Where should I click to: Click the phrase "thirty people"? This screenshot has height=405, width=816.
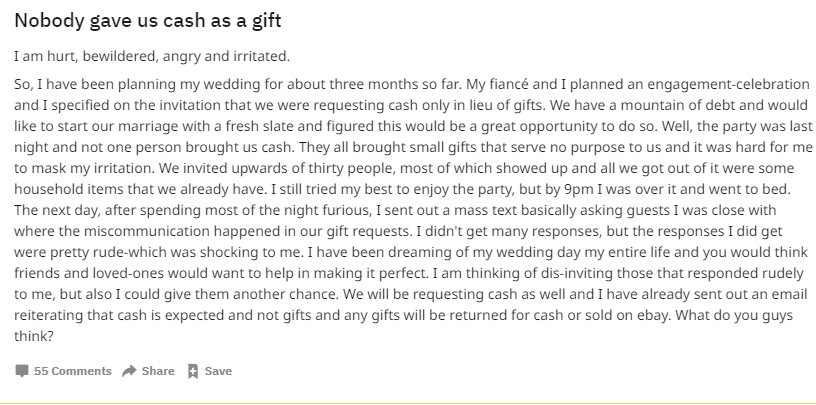[x=351, y=169]
